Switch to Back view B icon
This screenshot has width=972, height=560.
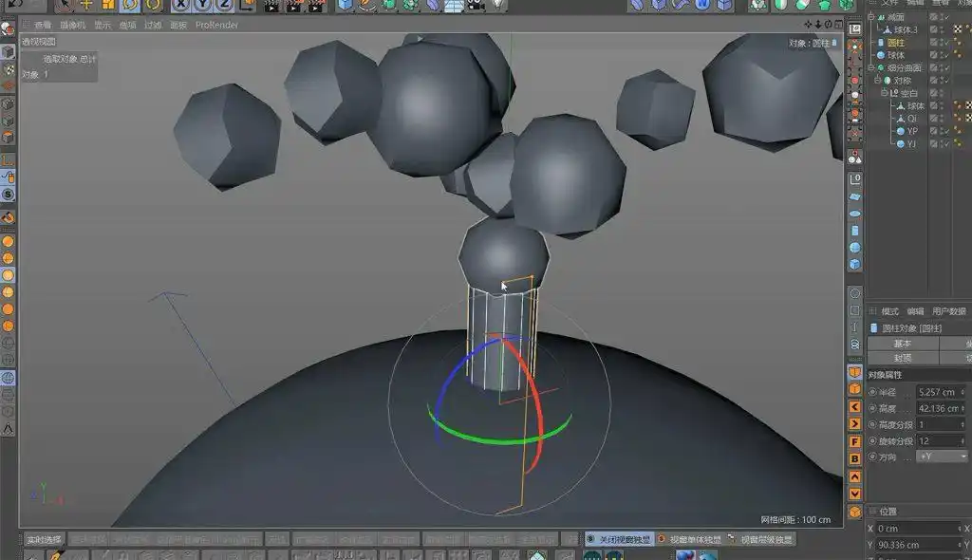tap(855, 458)
